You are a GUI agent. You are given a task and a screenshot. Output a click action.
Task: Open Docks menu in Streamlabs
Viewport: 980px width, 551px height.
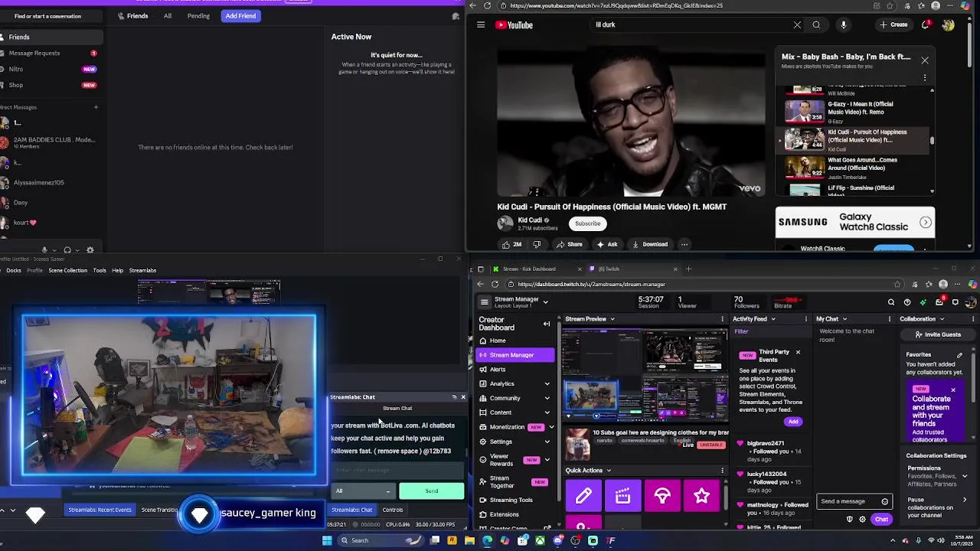pos(13,270)
